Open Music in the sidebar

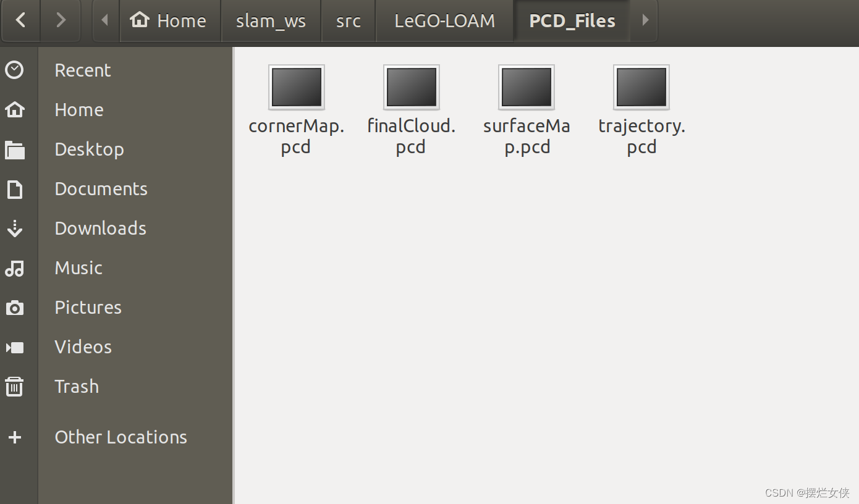coord(78,268)
